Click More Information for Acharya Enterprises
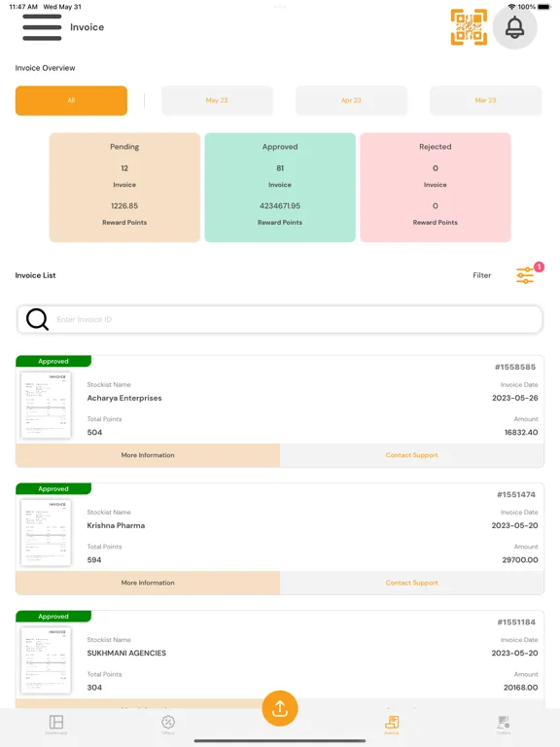 [148, 455]
